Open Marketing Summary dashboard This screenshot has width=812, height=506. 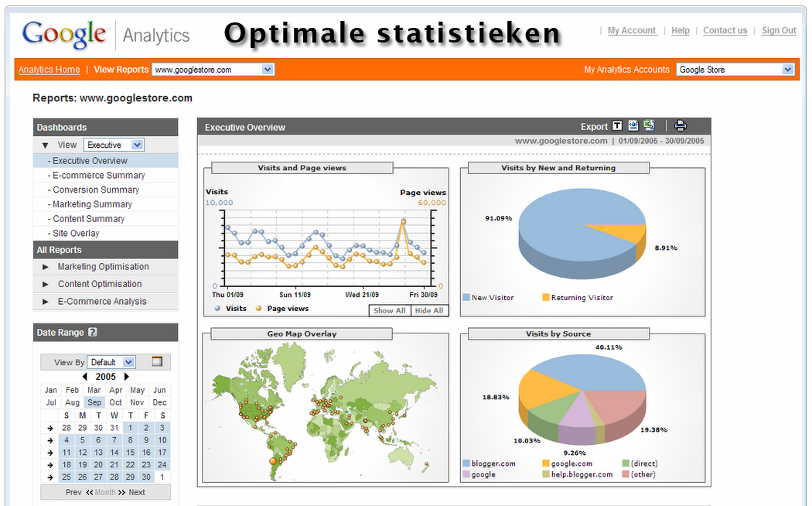coord(106,204)
